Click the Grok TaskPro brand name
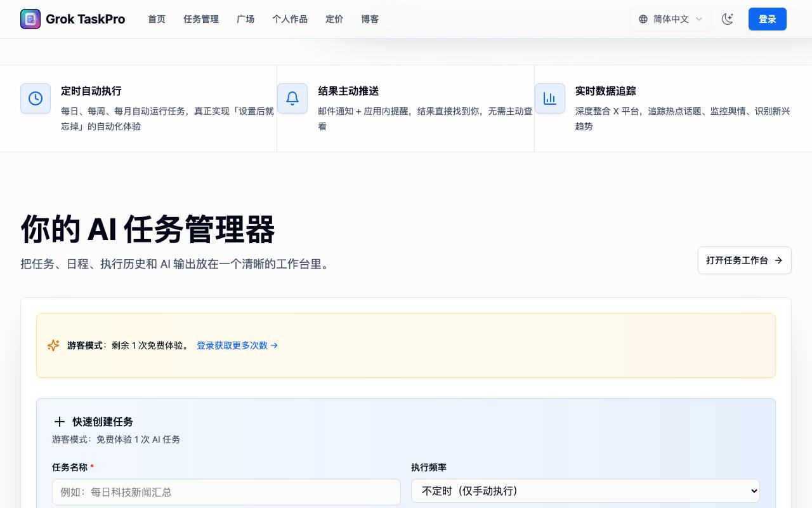This screenshot has width=812, height=508. 86,19
